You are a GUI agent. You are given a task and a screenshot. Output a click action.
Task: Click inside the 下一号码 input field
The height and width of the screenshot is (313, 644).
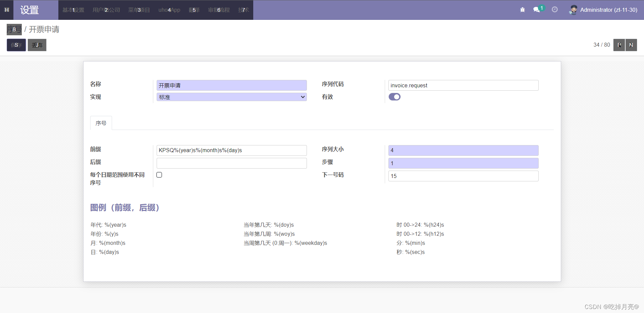pos(463,176)
